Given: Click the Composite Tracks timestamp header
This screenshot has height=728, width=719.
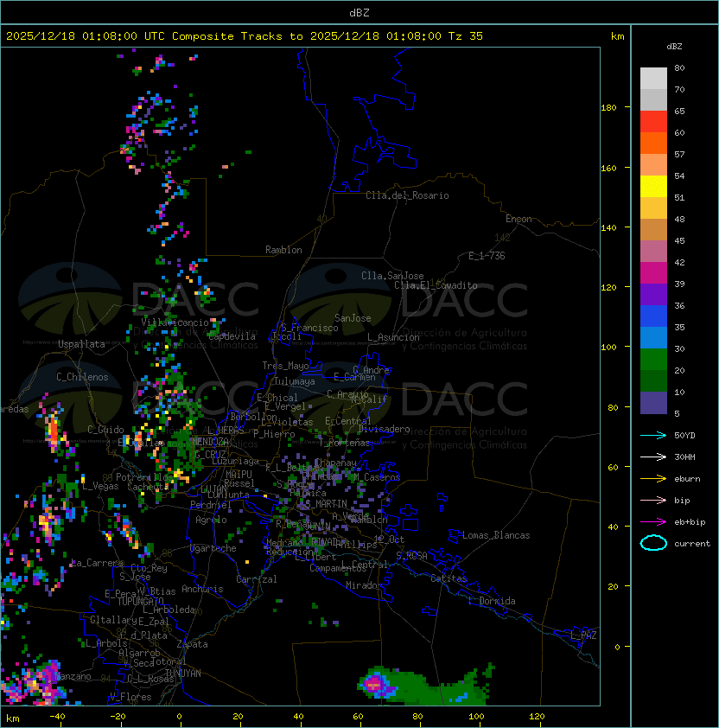Looking at the screenshot, I should point(245,36).
